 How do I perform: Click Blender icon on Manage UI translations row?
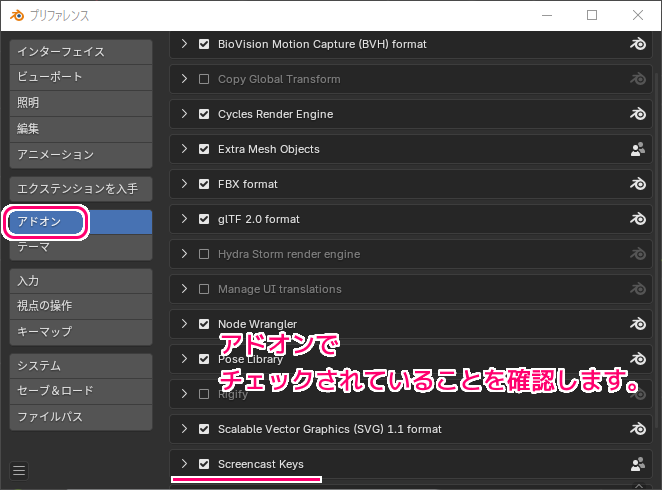[638, 289]
